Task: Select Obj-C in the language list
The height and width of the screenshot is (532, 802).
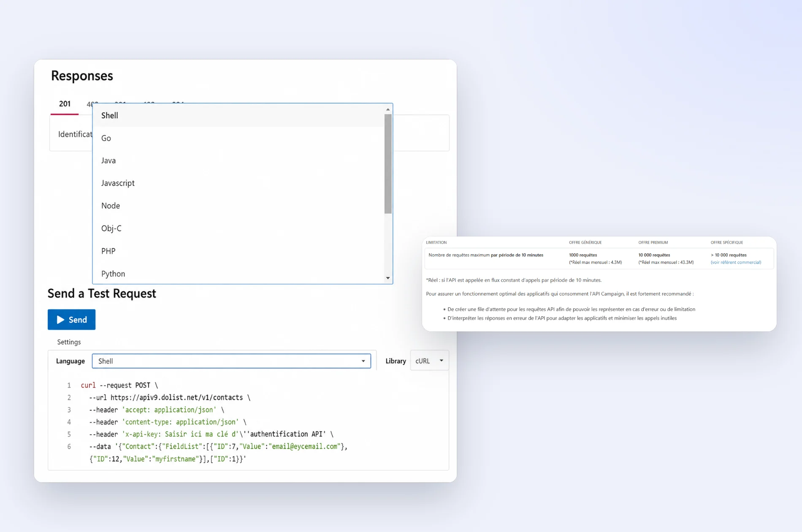Action: 238,228
